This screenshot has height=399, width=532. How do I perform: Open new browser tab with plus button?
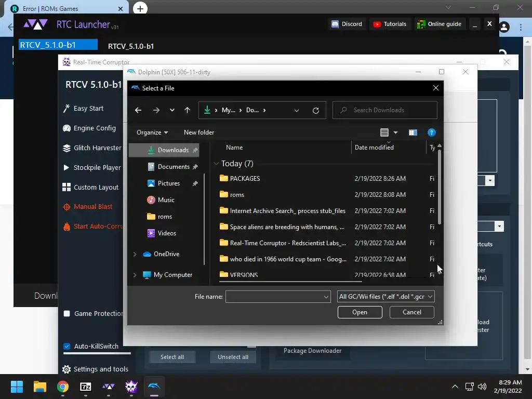140,8
